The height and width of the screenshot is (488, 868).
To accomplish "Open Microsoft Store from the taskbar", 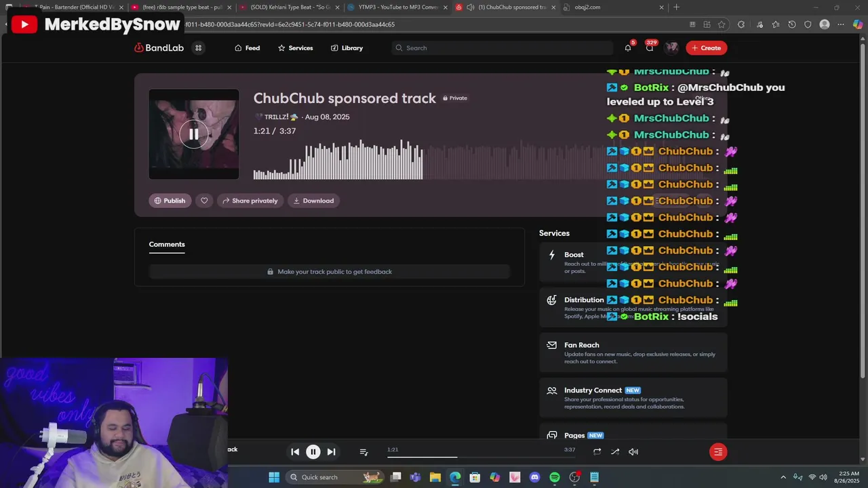I will click(x=475, y=477).
